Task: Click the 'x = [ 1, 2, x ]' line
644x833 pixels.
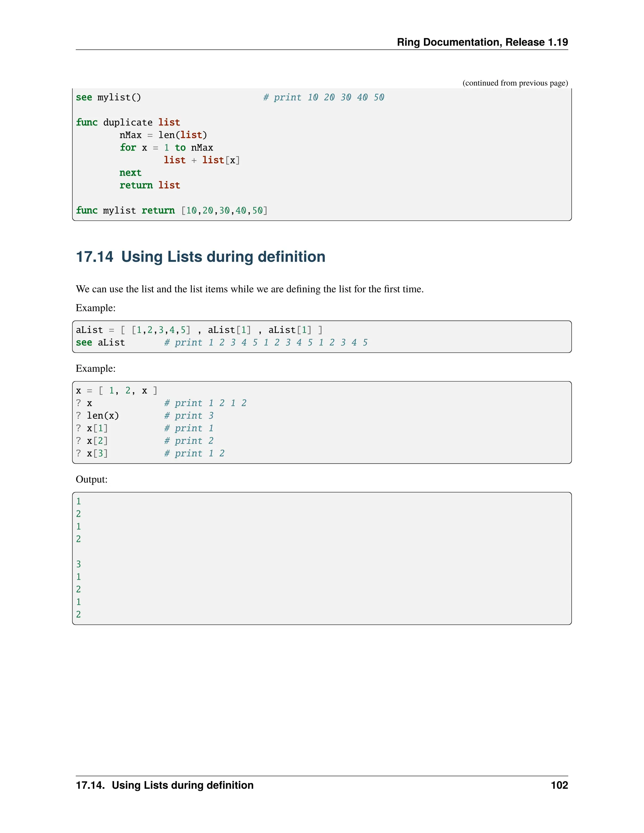Action: point(117,390)
